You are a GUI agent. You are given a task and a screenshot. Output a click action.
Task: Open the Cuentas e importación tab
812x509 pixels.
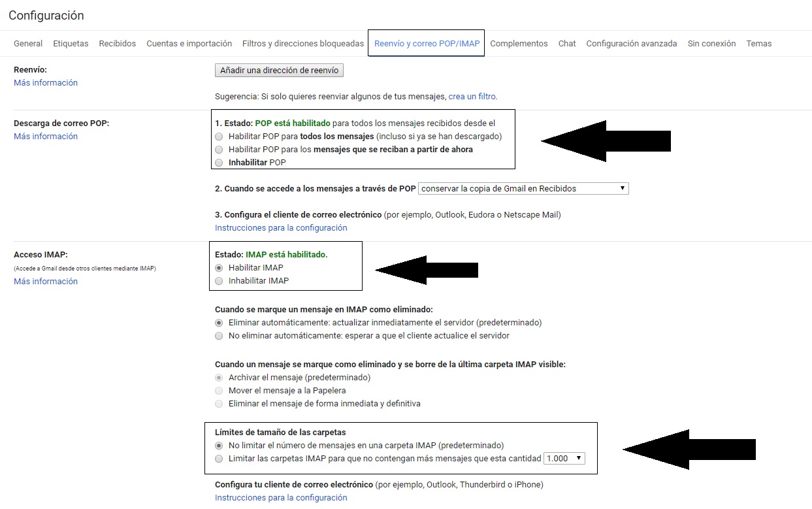point(189,44)
